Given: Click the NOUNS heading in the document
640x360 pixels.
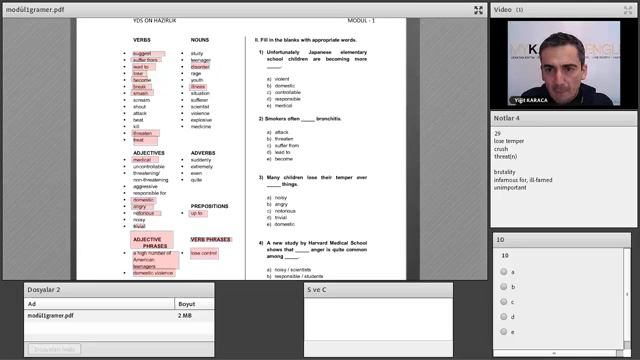Looking at the screenshot, I should pyautogui.click(x=200, y=40).
